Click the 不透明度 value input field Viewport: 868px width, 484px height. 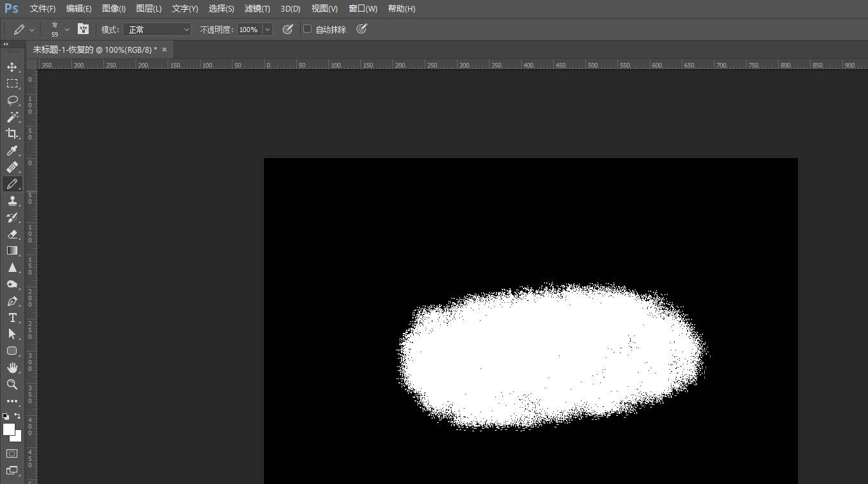(x=249, y=30)
